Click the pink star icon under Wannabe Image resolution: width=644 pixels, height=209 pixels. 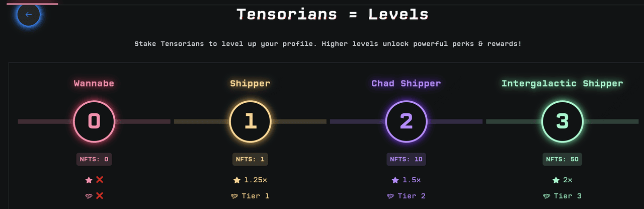[x=89, y=180]
